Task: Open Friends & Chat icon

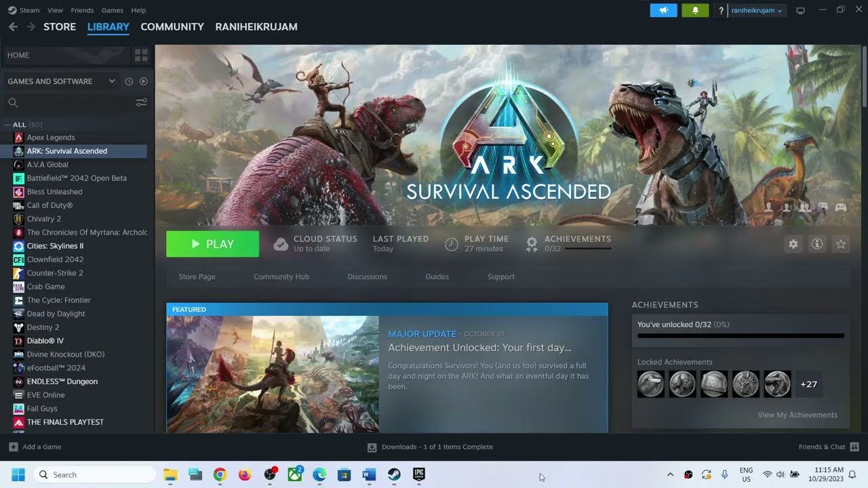Action: pyautogui.click(x=854, y=447)
